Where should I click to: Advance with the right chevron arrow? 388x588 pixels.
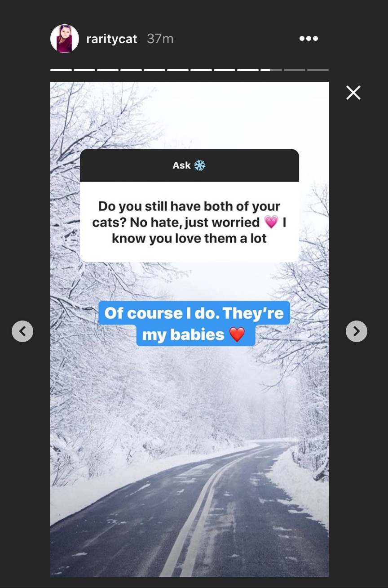pyautogui.click(x=357, y=331)
